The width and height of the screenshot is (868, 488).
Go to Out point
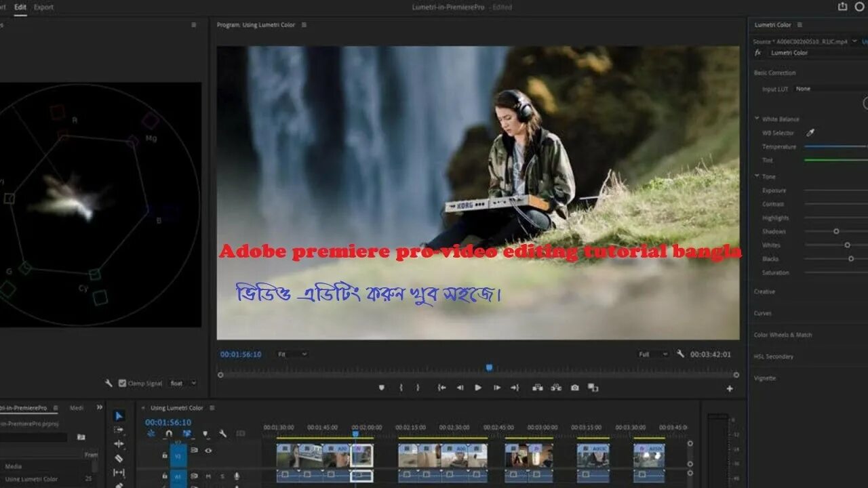tap(515, 388)
